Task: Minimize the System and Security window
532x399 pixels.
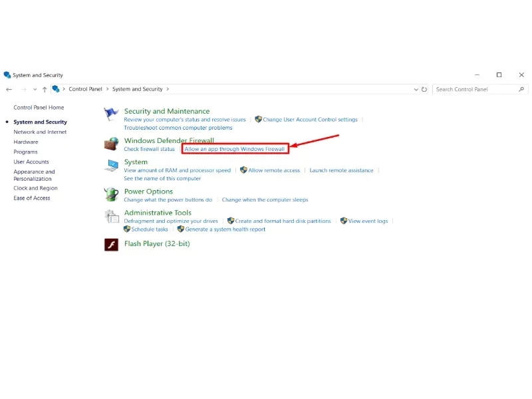Action: click(x=477, y=75)
